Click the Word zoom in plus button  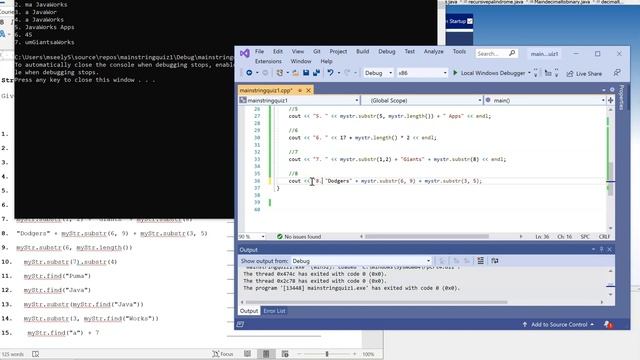click(x=354, y=354)
